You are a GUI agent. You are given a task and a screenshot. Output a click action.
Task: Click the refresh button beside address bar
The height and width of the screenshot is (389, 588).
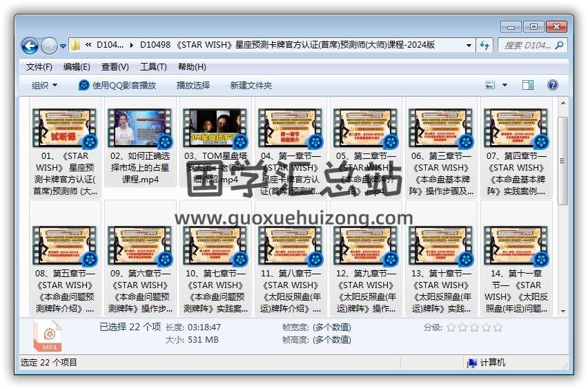(x=484, y=46)
